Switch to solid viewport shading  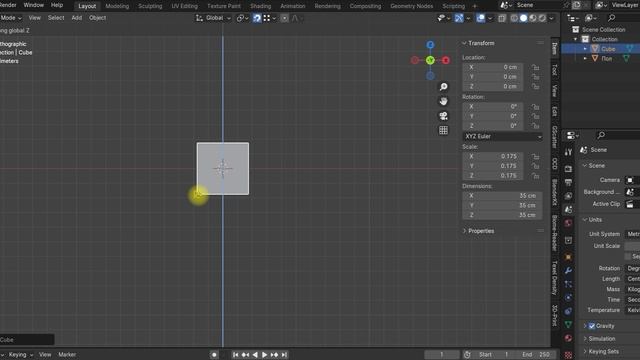(x=523, y=18)
